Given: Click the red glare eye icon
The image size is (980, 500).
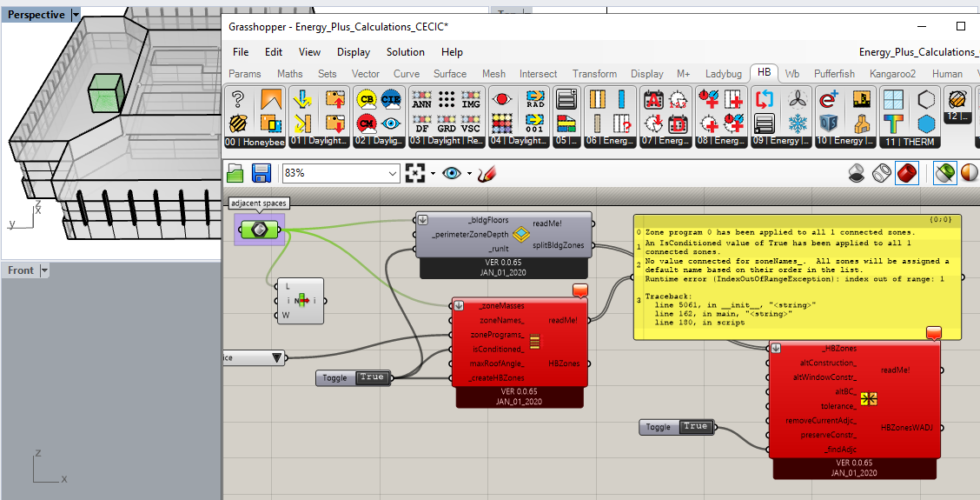Looking at the screenshot, I should (x=501, y=99).
